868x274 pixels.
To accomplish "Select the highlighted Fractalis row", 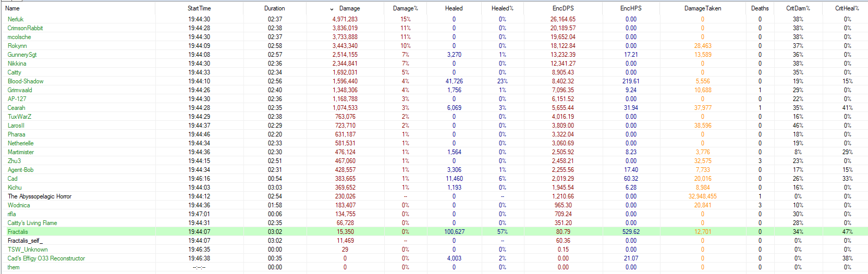I will click(18, 232).
